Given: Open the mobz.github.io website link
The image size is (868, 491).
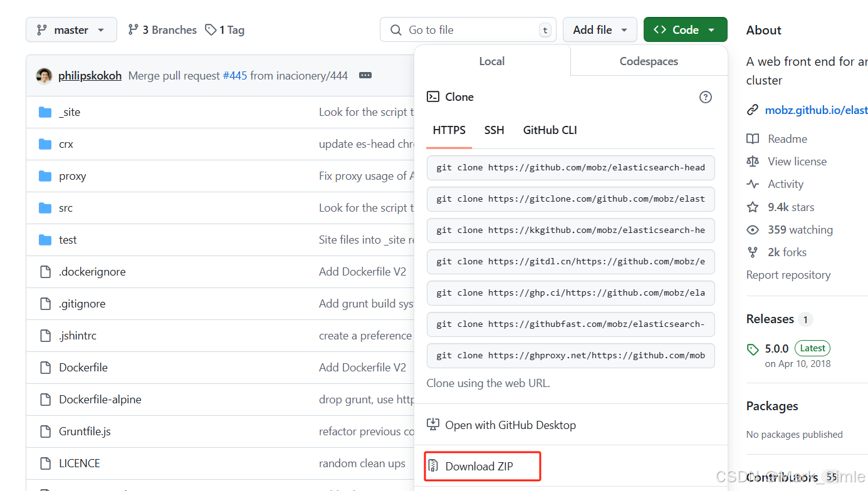Looking at the screenshot, I should [817, 110].
